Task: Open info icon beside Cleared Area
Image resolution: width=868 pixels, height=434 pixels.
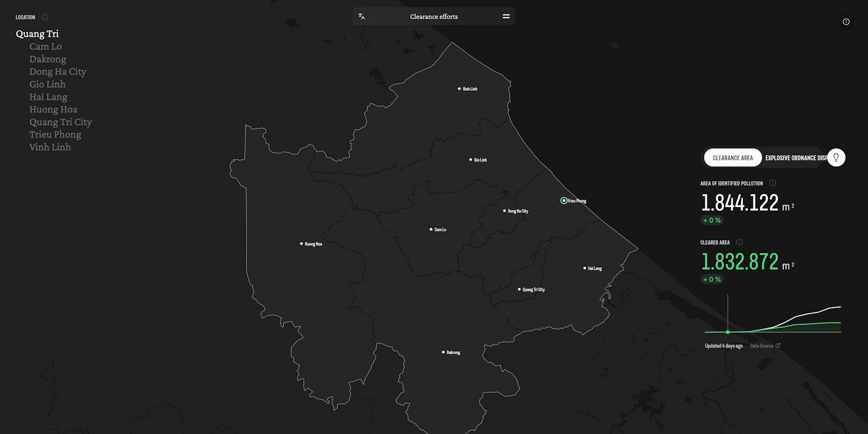Action: pyautogui.click(x=740, y=242)
